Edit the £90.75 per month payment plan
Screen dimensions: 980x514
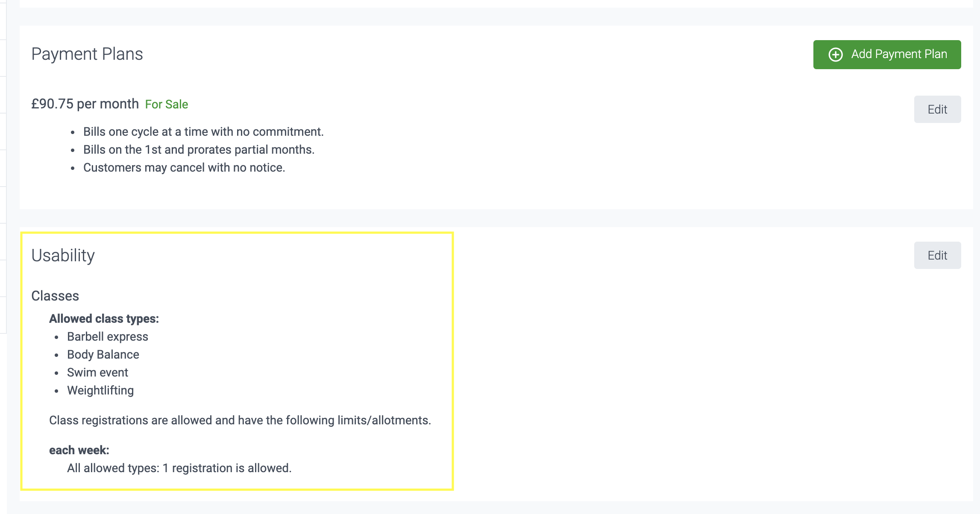(937, 109)
